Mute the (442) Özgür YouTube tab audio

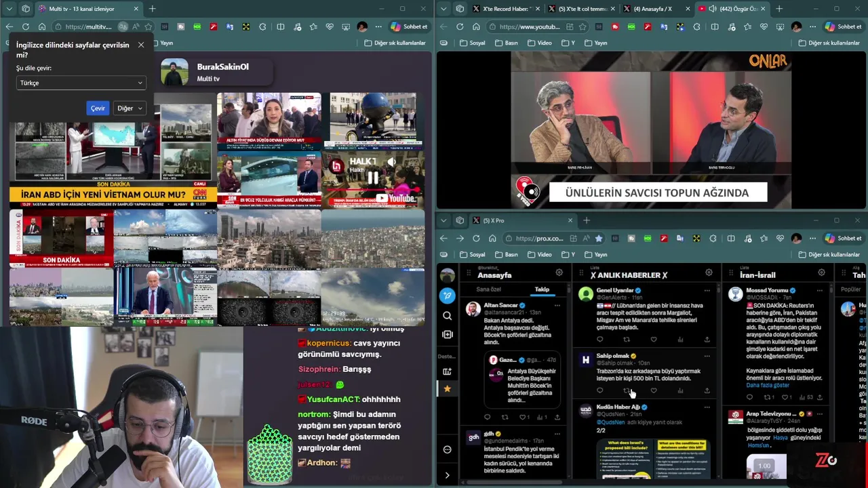[712, 9]
